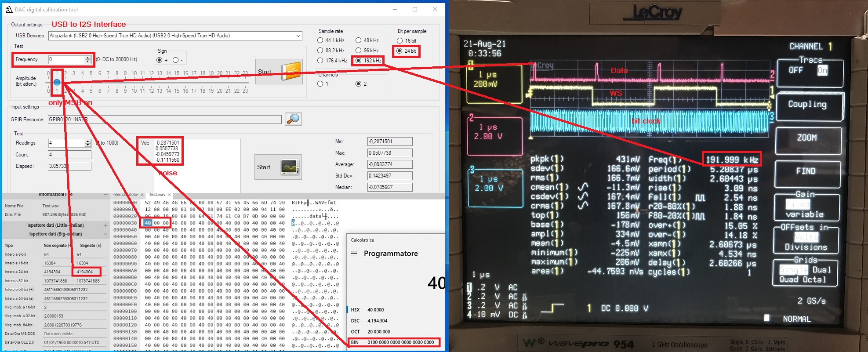Click the GPIB Resource text field

(x=165, y=120)
